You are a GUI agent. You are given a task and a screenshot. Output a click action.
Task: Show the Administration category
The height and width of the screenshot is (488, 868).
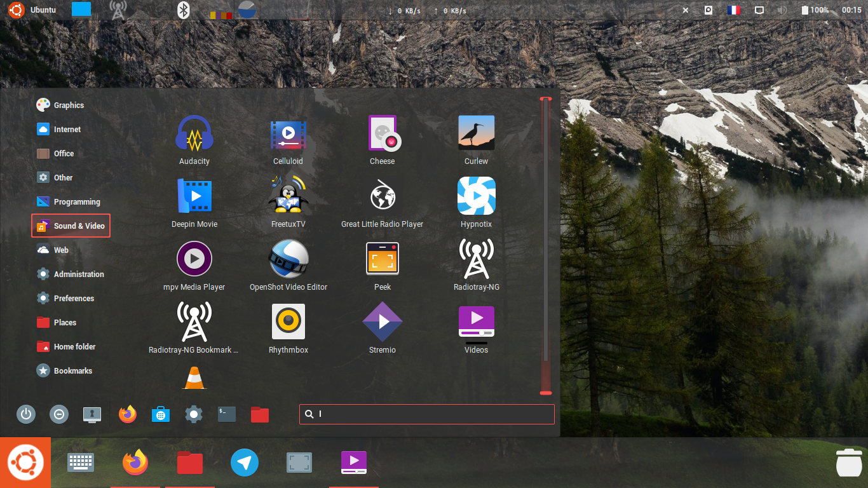point(71,274)
